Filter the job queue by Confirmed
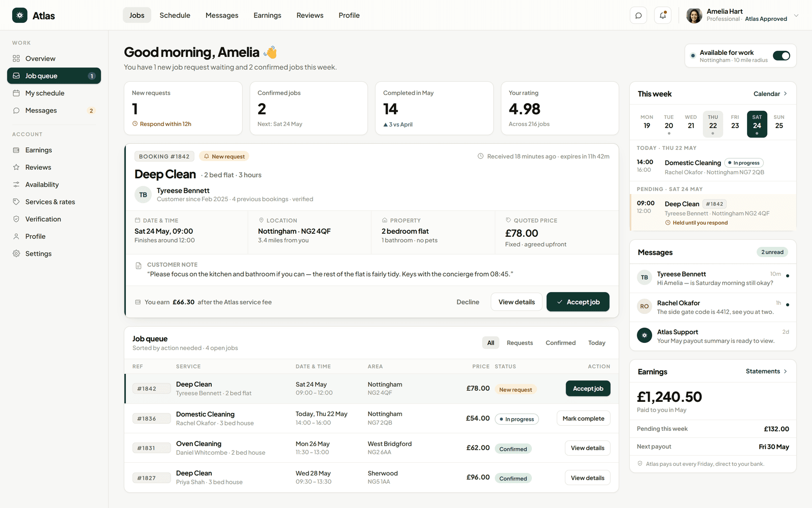The height and width of the screenshot is (508, 812). [561, 343]
